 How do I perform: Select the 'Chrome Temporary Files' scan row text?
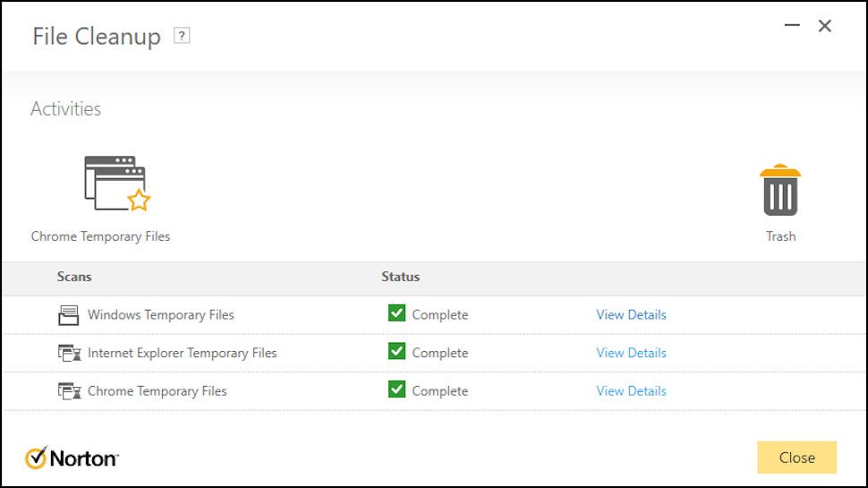tap(157, 391)
